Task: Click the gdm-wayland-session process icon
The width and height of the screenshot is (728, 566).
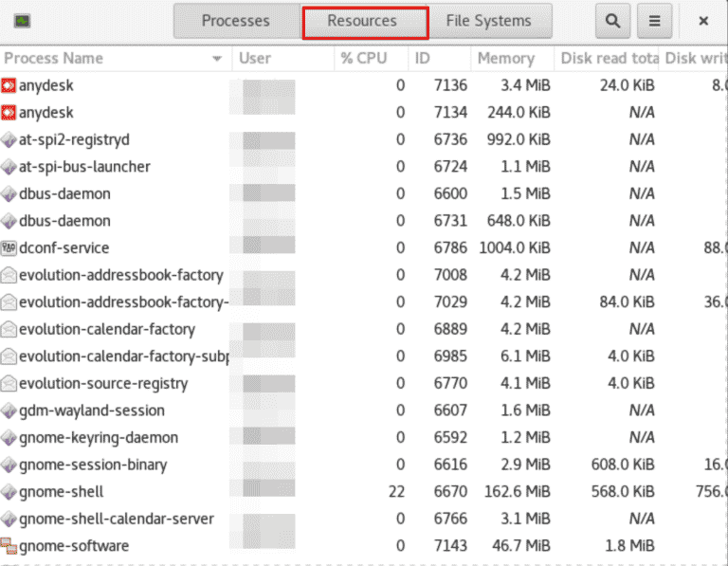Action: pyautogui.click(x=9, y=411)
